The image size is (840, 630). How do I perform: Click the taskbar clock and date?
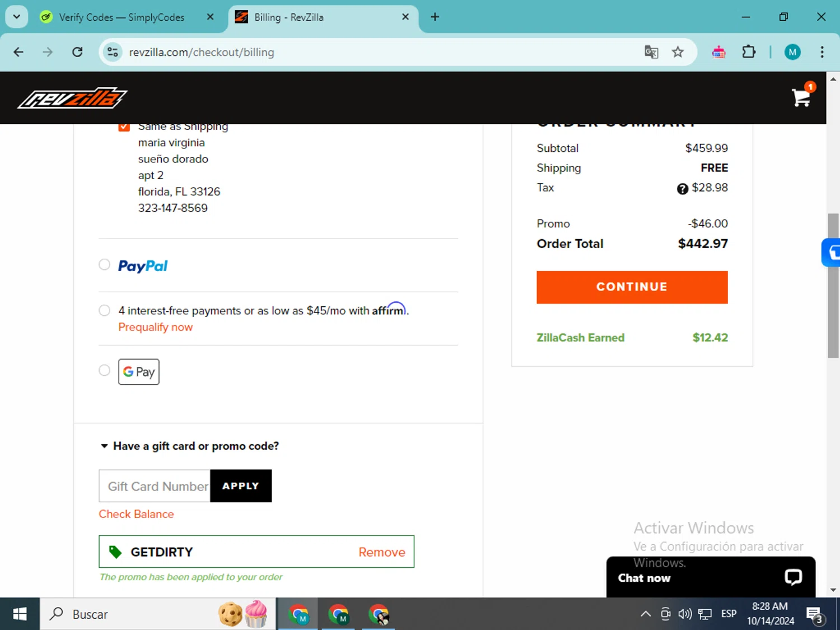(x=770, y=614)
